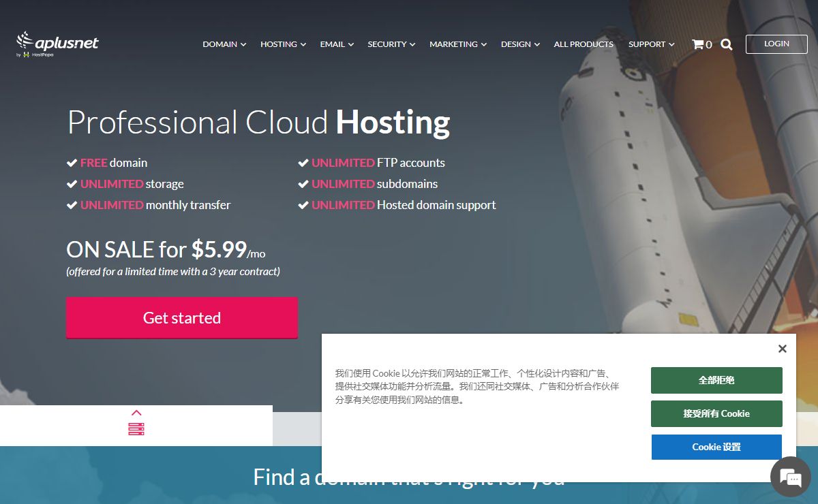Open the Email dropdown menu

pos(337,44)
